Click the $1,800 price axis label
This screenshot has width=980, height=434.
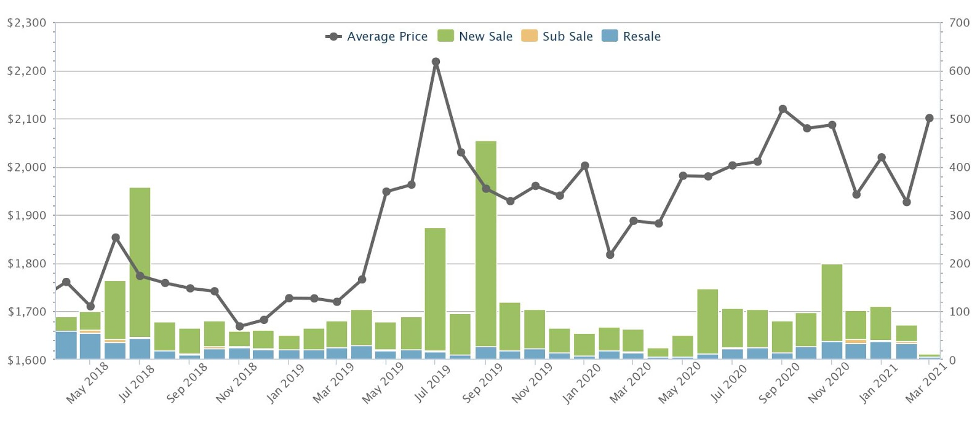[26, 264]
